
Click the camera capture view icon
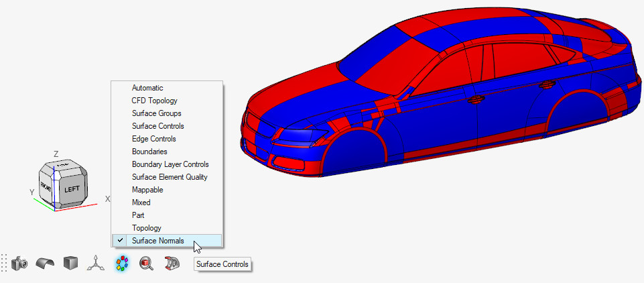pos(21,264)
